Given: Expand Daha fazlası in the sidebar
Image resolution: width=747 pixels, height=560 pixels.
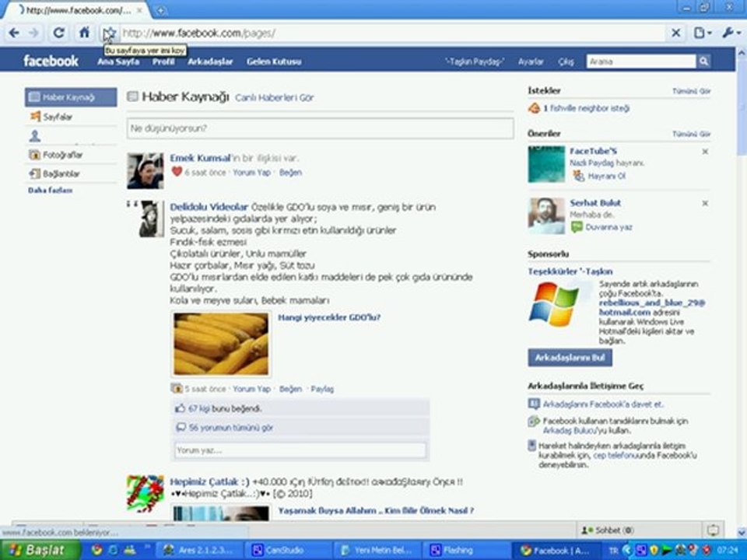Looking at the screenshot, I should 50,191.
